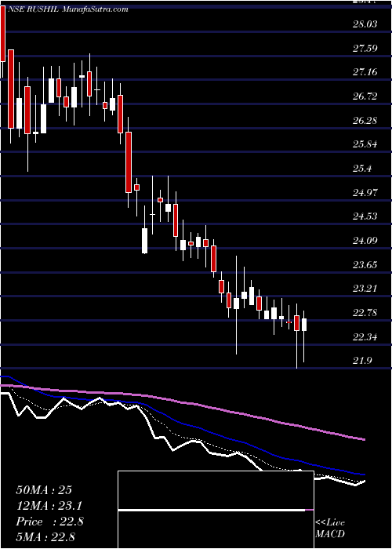
Task: Click the 28.03 price axis label
Action: [x=365, y=24]
